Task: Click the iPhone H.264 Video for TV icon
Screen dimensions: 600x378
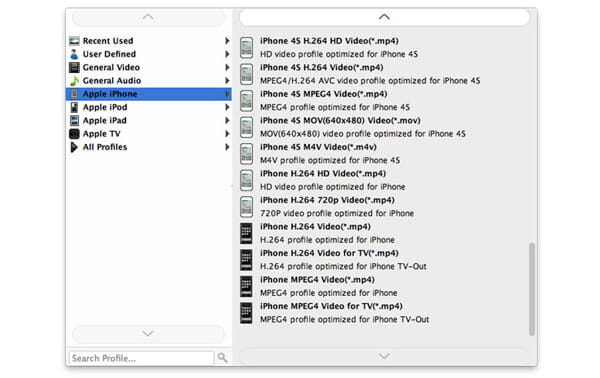Action: 246,260
